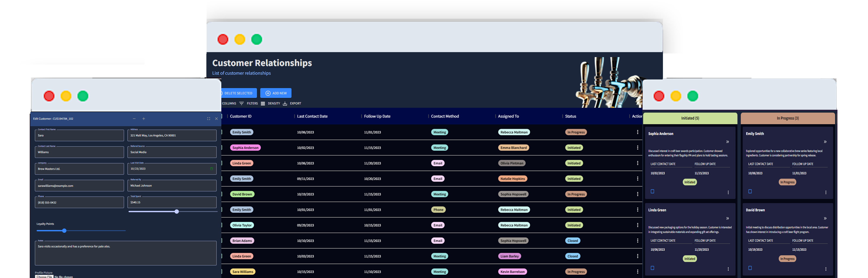Viewport: 868px width, 278px height.
Task: Open the kebab menu on Sophia Anderson's card
Action: click(x=728, y=192)
